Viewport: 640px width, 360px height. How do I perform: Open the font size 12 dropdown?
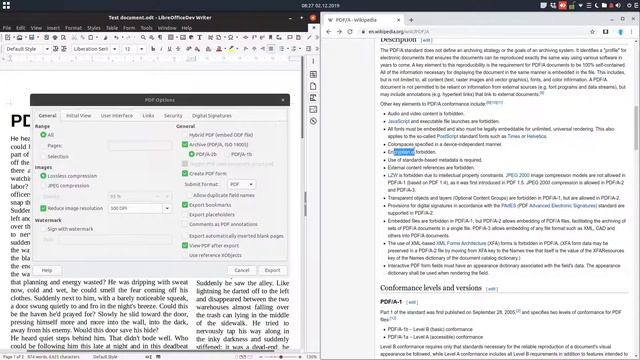point(142,49)
